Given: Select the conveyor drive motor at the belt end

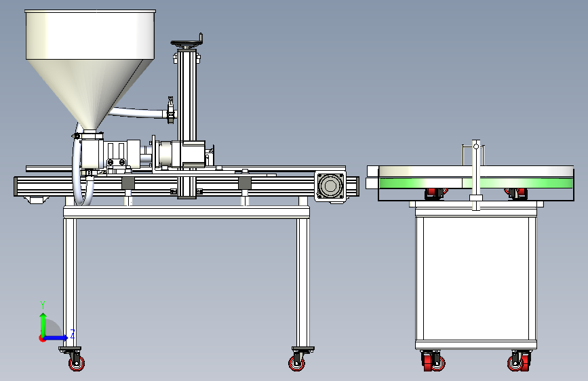Looking at the screenshot, I should coord(330,186).
